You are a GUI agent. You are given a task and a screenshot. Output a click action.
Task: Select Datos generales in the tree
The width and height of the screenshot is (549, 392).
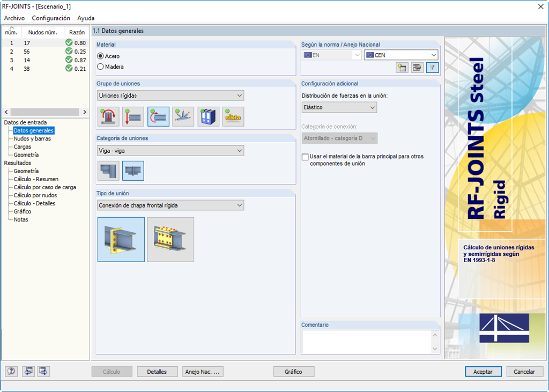(34, 131)
